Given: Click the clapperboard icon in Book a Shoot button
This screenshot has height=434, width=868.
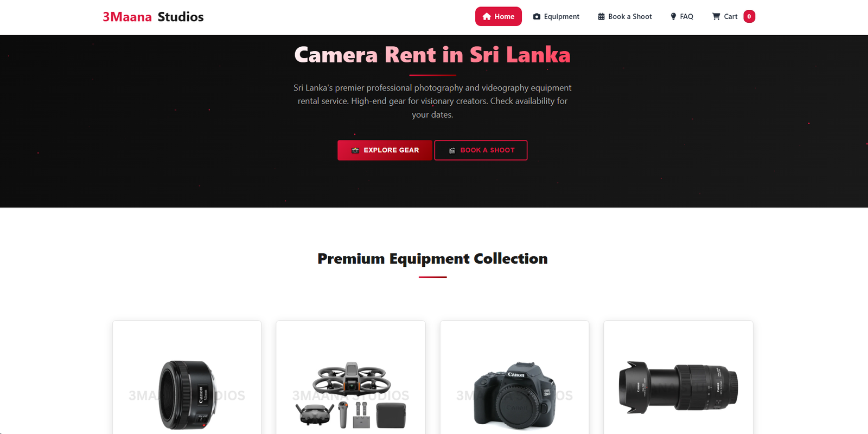Looking at the screenshot, I should pyautogui.click(x=452, y=150).
